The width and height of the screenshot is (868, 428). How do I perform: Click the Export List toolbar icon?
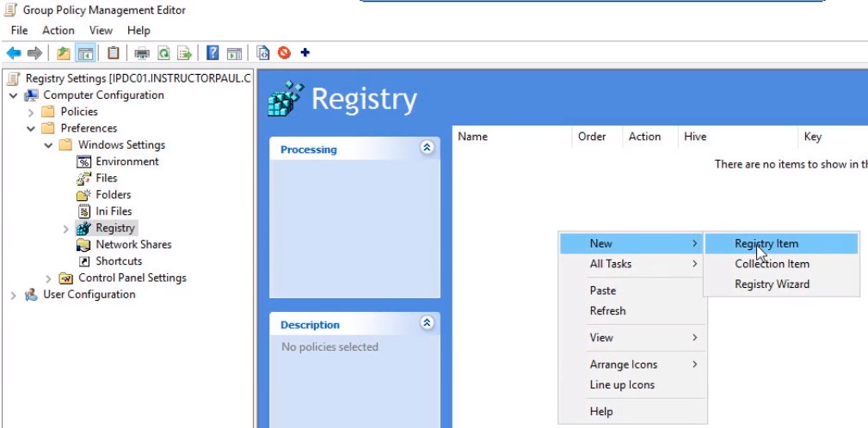point(184,53)
